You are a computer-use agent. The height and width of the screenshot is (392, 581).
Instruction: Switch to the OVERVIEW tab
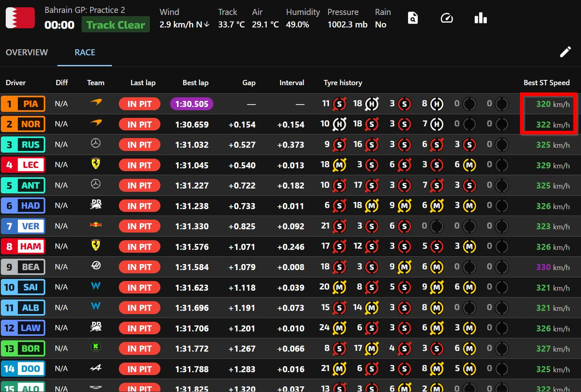[x=26, y=52]
